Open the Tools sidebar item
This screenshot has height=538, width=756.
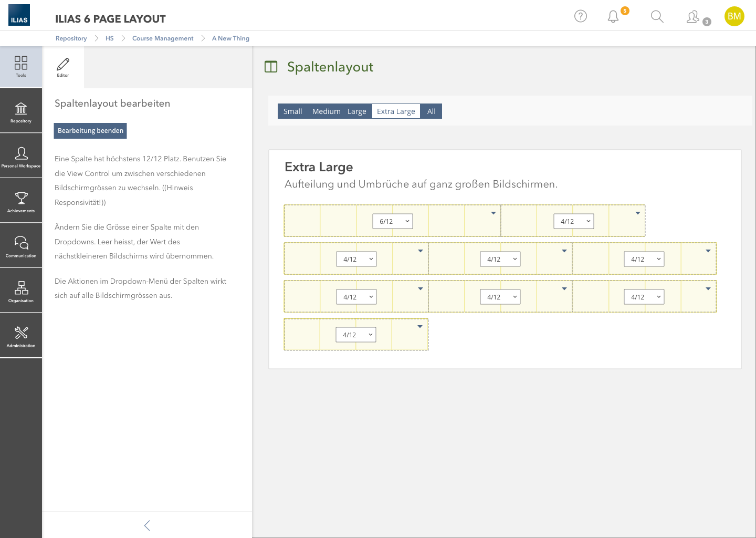click(21, 66)
